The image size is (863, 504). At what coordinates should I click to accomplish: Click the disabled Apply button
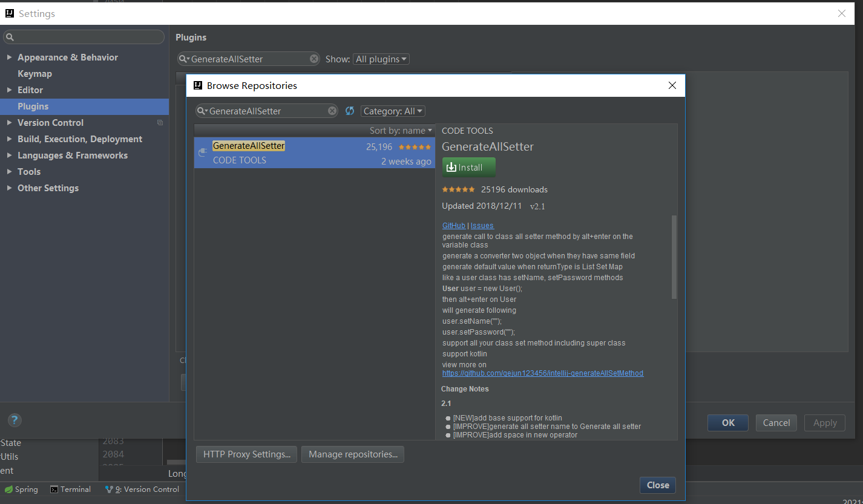825,423
